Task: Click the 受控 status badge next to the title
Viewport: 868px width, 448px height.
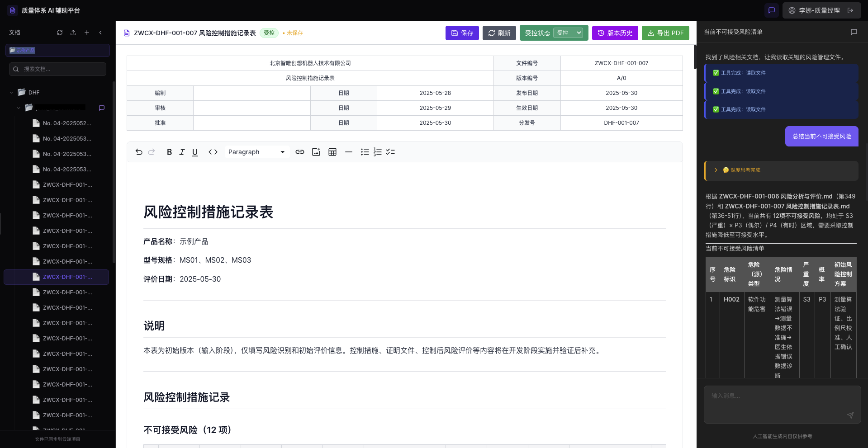Action: coord(269,33)
